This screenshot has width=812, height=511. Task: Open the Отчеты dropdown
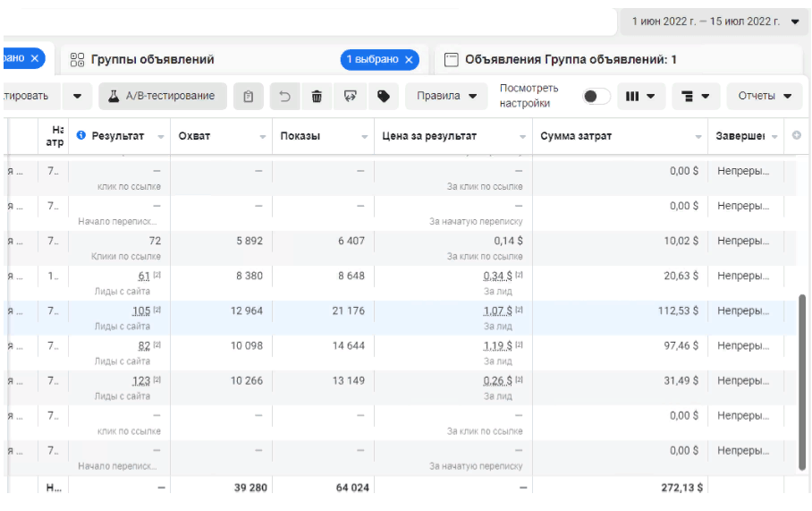pyautogui.click(x=765, y=97)
